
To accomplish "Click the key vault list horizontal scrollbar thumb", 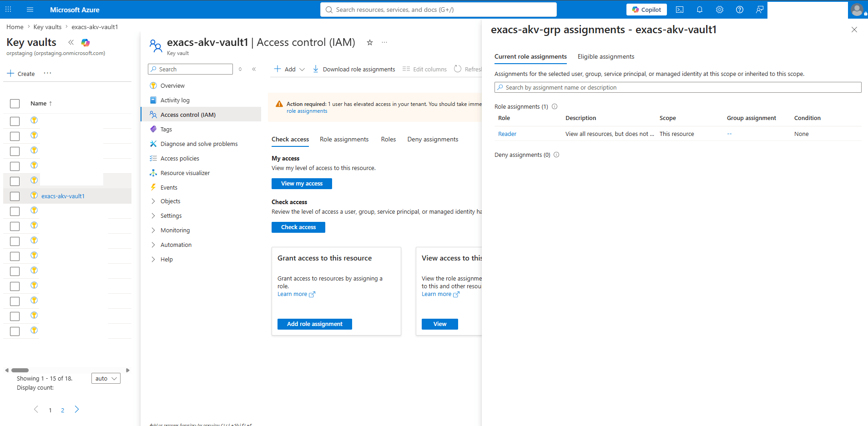I will [x=20, y=370].
